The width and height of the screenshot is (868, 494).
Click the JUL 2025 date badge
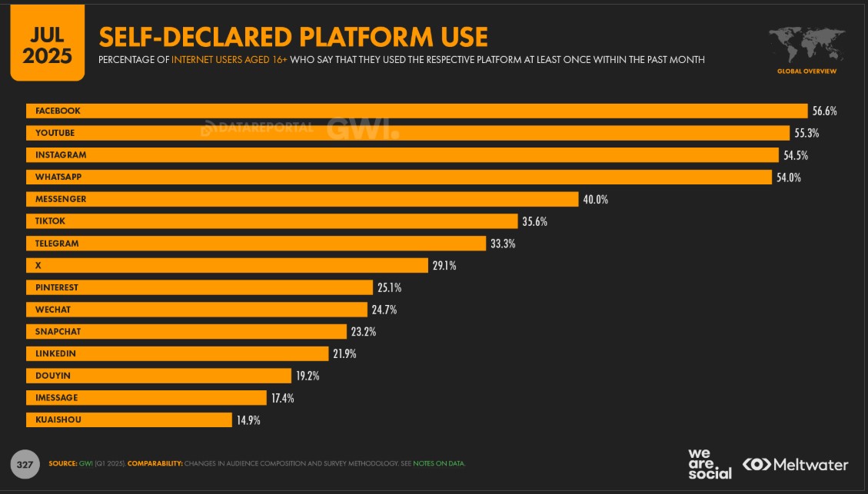[47, 48]
